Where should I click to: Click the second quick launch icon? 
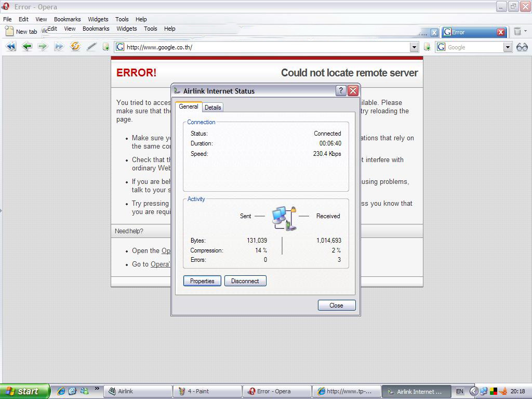(73, 391)
